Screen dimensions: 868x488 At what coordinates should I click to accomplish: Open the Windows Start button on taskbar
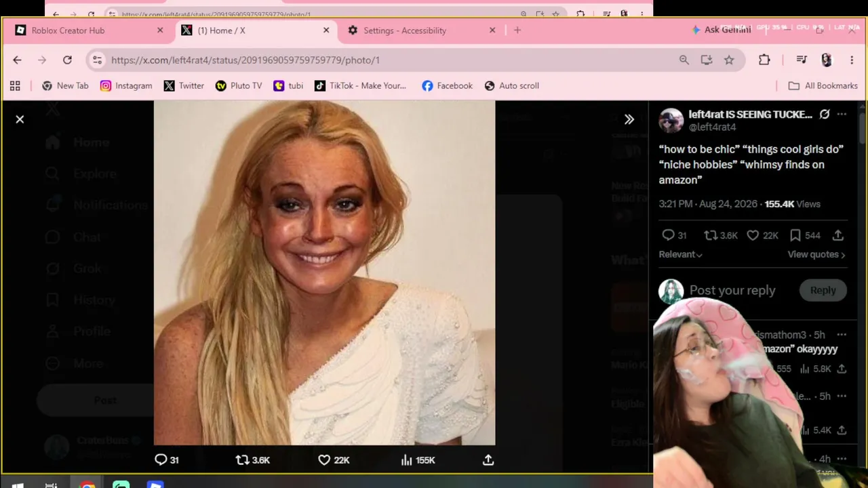click(18, 485)
